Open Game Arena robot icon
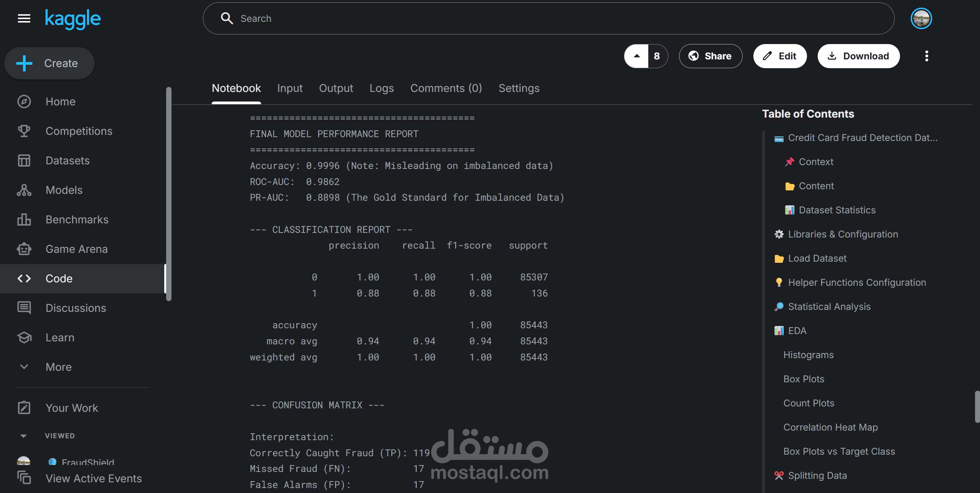 click(x=24, y=249)
